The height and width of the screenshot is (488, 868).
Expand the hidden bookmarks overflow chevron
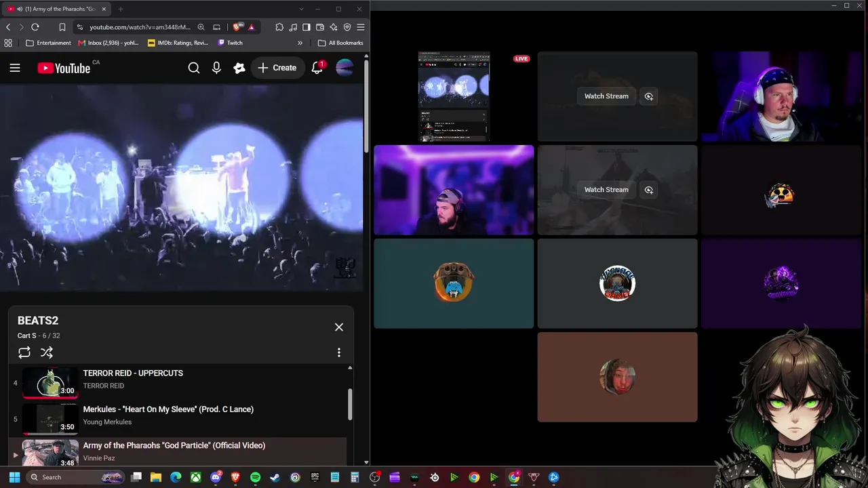click(x=300, y=43)
